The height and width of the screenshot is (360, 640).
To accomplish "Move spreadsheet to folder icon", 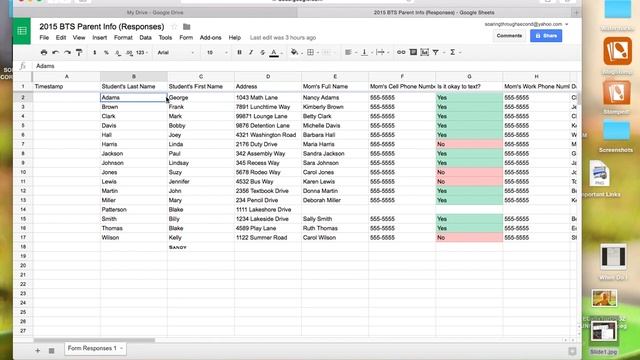I will click(187, 27).
